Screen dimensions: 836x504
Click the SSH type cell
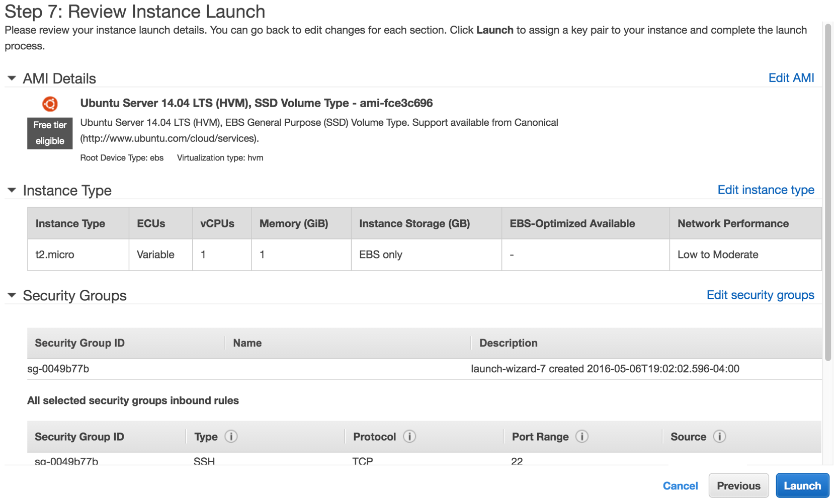pos(204,461)
